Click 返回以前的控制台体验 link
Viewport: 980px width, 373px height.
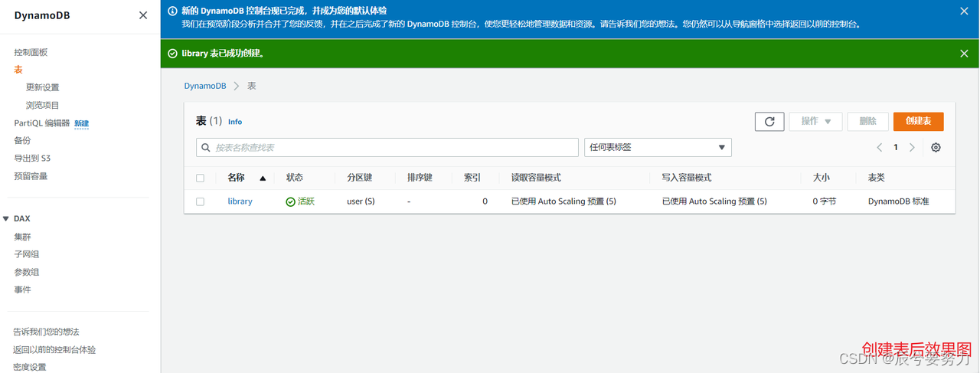pyautogui.click(x=54, y=349)
